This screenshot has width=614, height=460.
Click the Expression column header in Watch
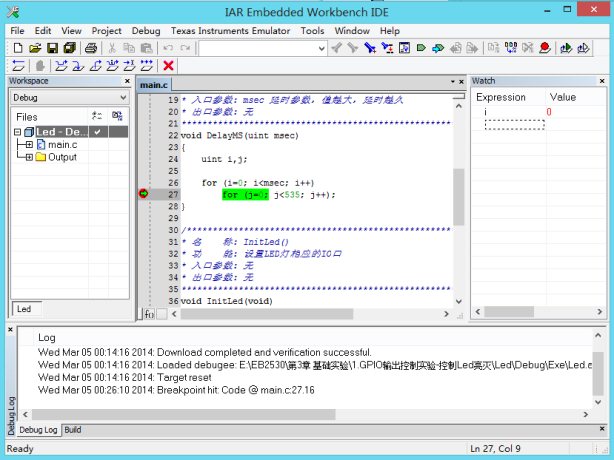pyautogui.click(x=501, y=97)
